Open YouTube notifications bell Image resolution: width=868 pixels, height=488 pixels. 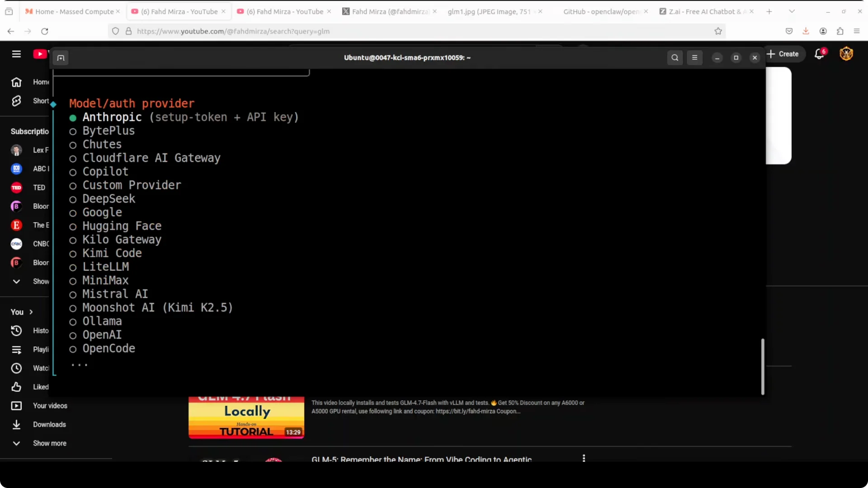coord(819,54)
